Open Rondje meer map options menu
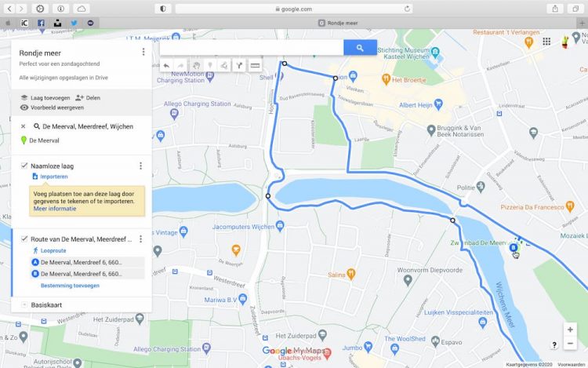Screen dimensions: 588x368 pyautogui.click(x=143, y=52)
